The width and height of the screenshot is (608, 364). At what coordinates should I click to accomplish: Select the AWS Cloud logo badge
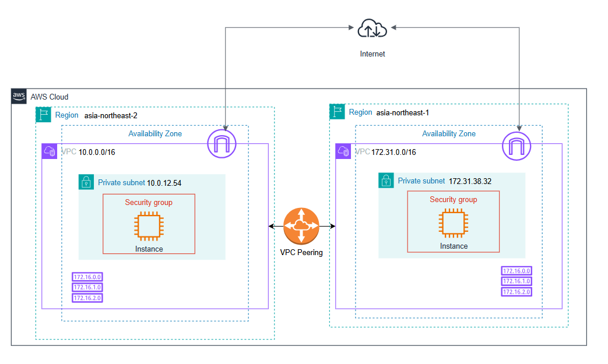point(19,97)
